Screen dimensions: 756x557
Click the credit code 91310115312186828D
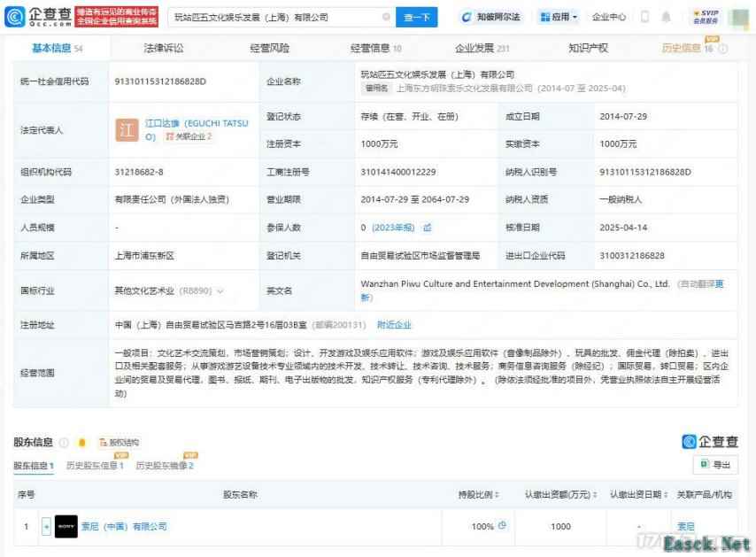tap(160, 81)
